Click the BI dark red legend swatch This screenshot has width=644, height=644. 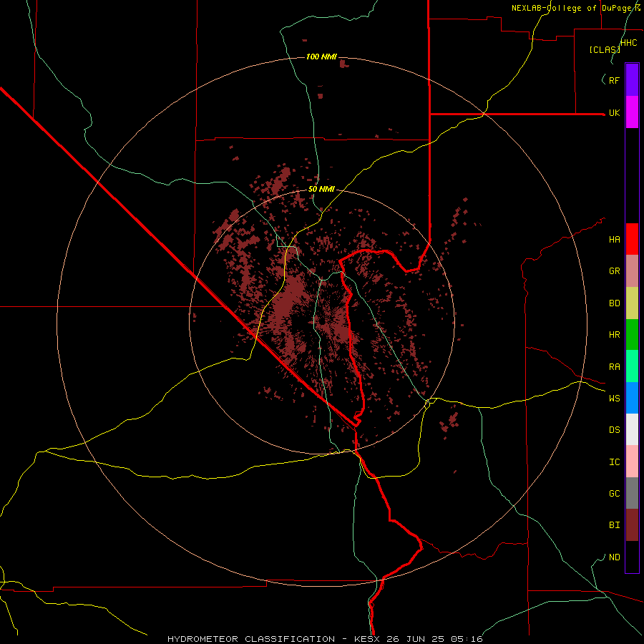[x=632, y=525]
